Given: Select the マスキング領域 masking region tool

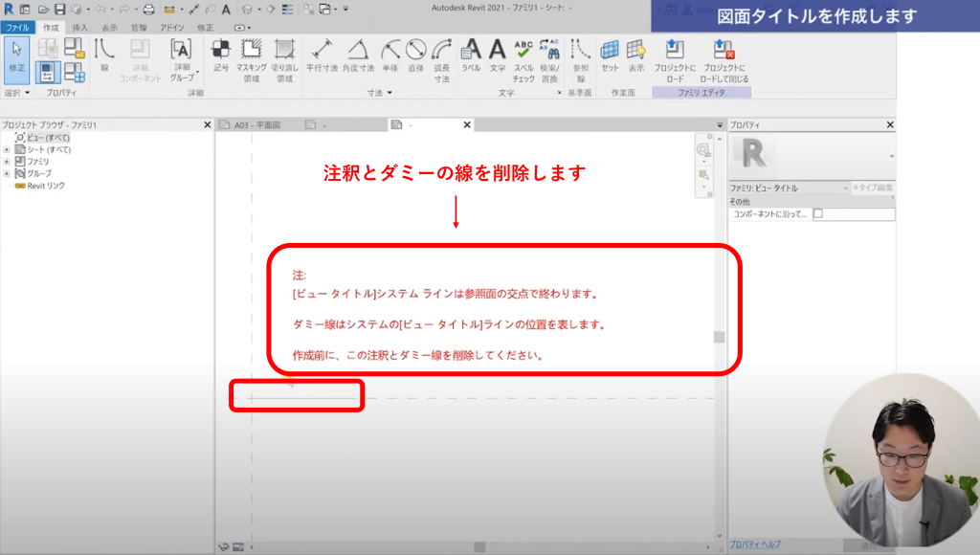Looking at the screenshot, I should [251, 59].
